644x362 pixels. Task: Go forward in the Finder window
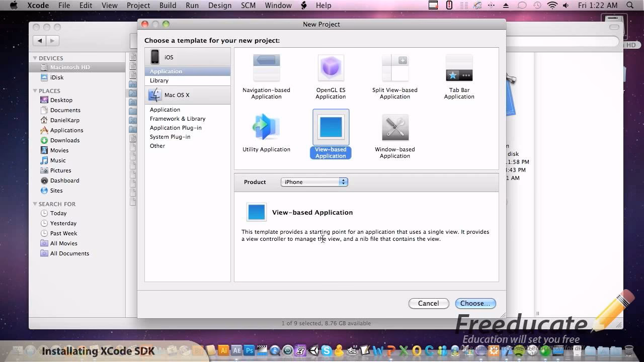coord(53,41)
